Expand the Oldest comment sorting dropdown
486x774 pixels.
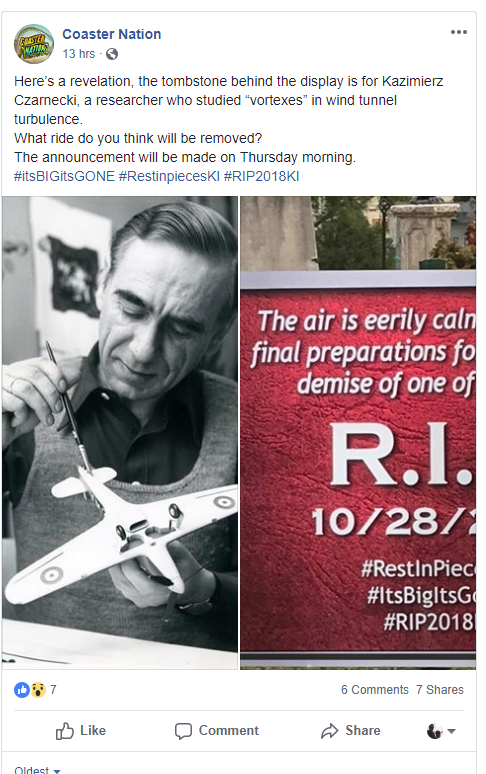tap(37, 770)
